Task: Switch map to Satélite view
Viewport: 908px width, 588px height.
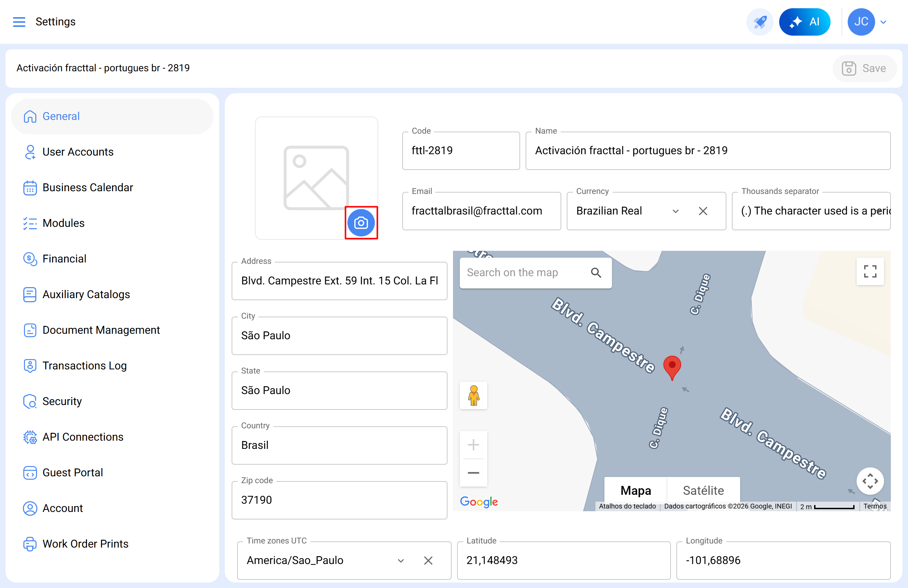Action: point(703,490)
